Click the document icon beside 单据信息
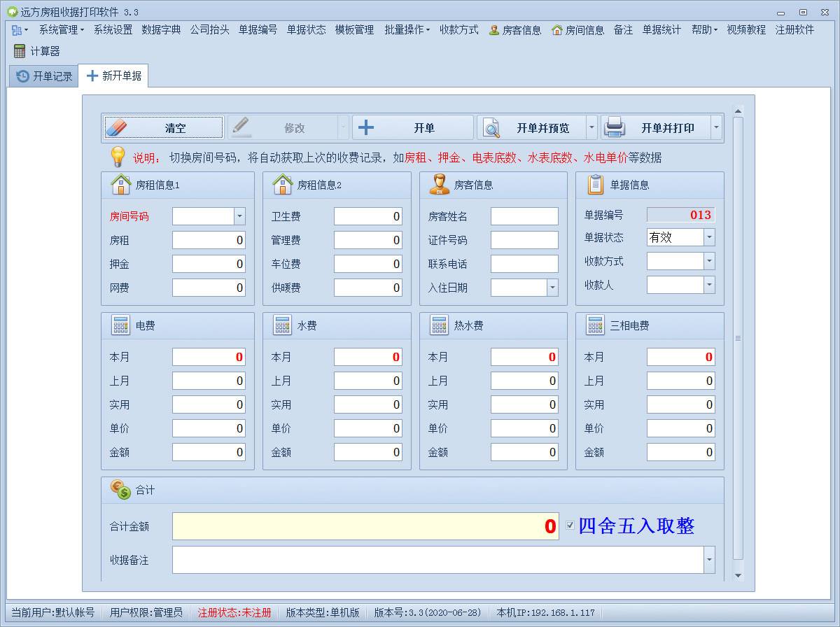This screenshot has height=627, width=840. pos(596,184)
